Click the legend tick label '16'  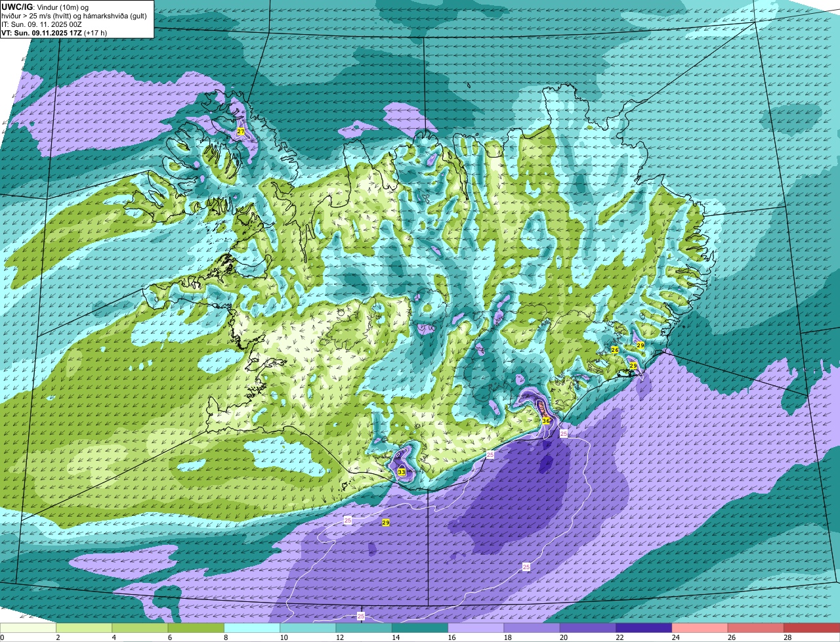(x=451, y=637)
